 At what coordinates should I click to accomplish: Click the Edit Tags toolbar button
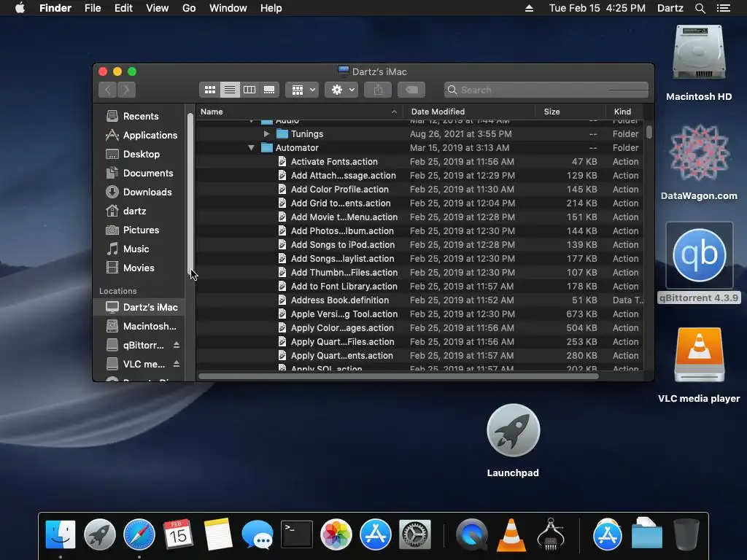tap(411, 90)
